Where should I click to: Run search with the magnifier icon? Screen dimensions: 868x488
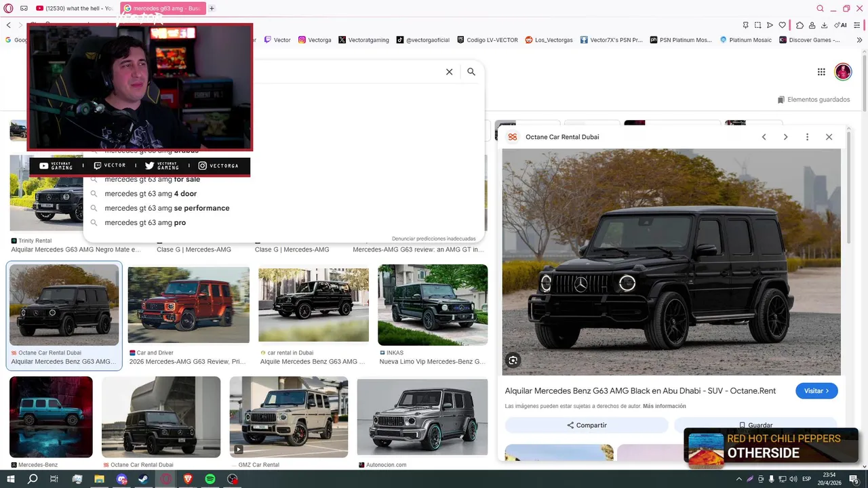click(471, 72)
